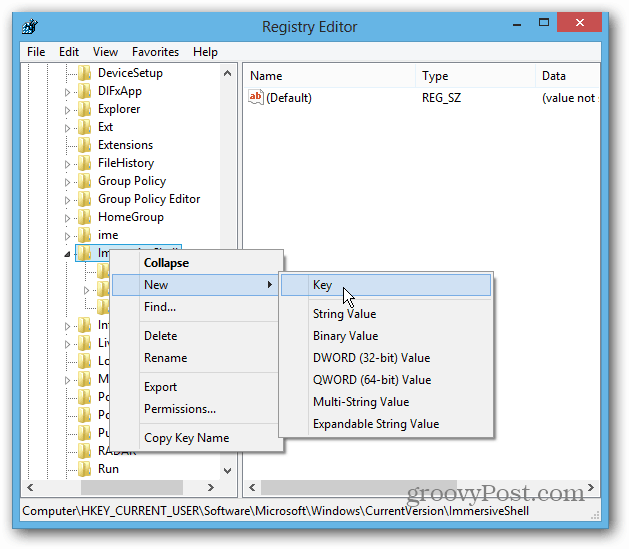Select Key from the New submenu
Screen dimensions: 629x549
click(386, 285)
